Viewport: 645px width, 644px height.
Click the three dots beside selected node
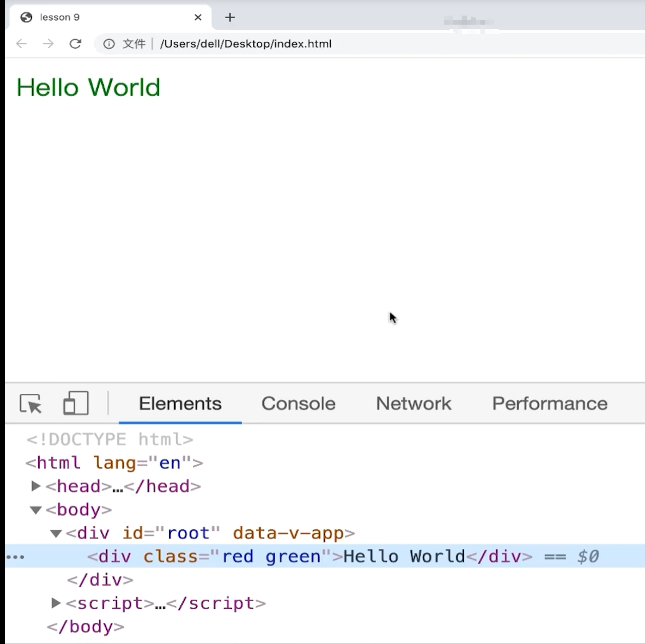[x=15, y=557]
